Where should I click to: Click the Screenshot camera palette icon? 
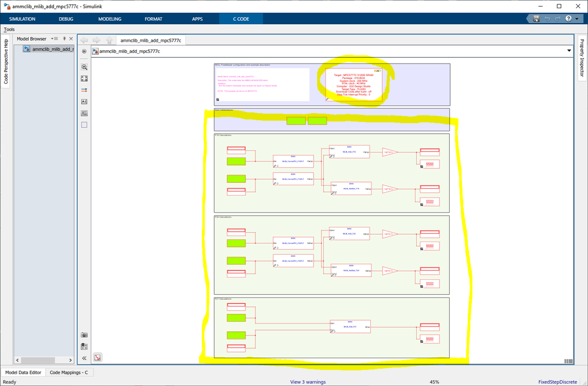point(84,335)
